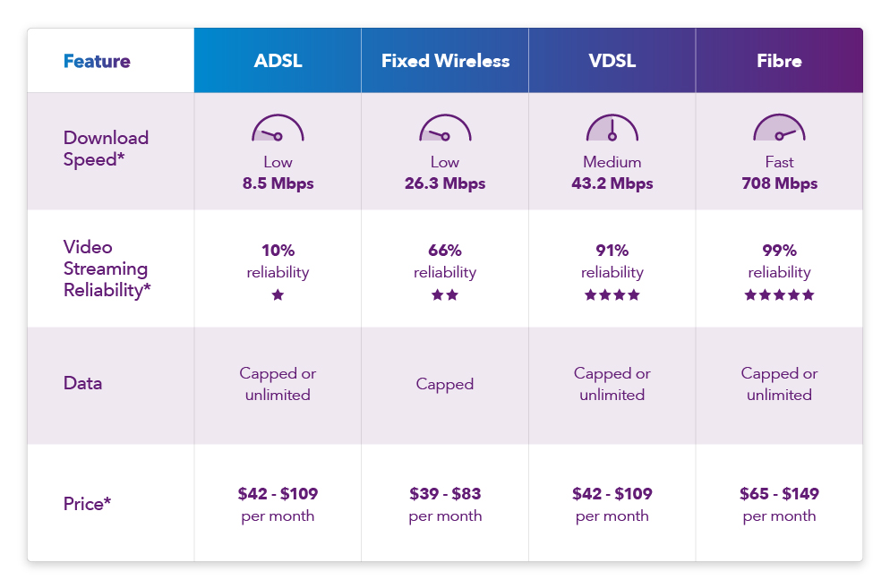Click the two stars under Fixed Wireless
Image resolution: width=890 pixels, height=588 pixels.
(x=445, y=294)
